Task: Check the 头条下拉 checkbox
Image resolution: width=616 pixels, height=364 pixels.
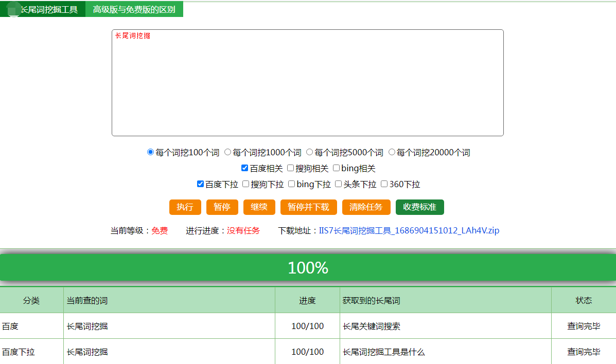Action: point(338,184)
